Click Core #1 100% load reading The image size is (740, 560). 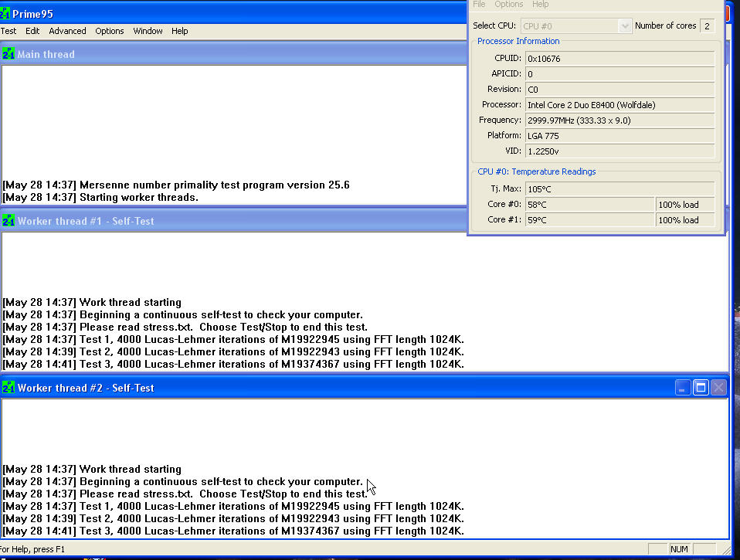(x=685, y=220)
